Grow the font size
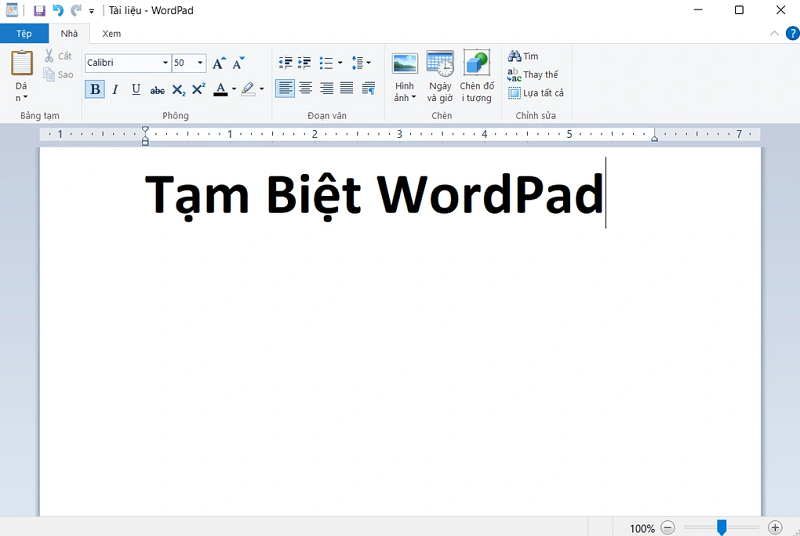This screenshot has height=536, width=800. coord(219,63)
